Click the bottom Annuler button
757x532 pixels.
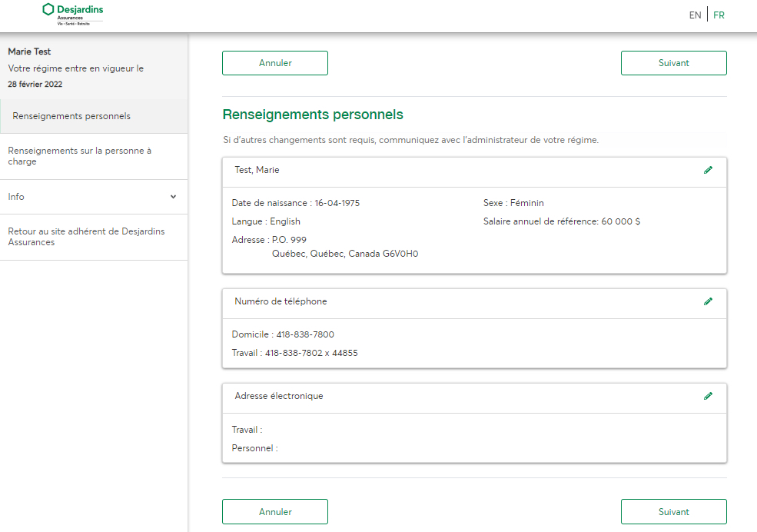point(275,511)
